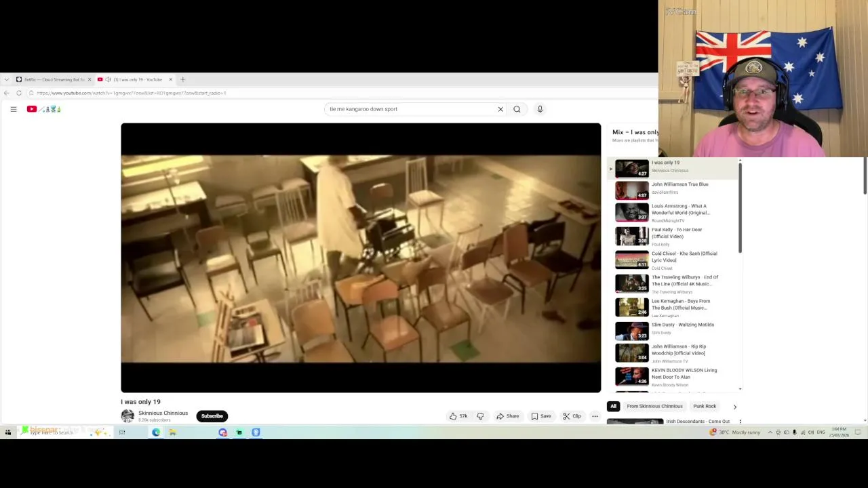
Task: Subscribe to Skinnious Chinnious
Action: pyautogui.click(x=212, y=416)
